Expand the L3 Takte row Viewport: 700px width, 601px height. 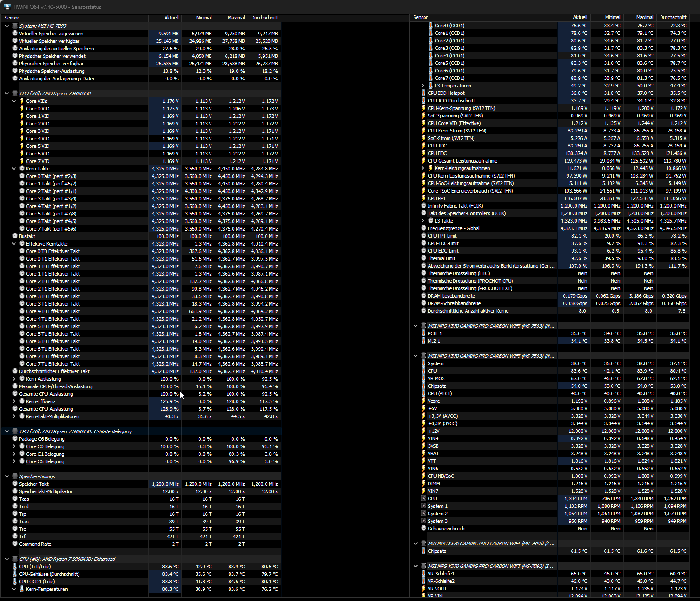point(422,221)
